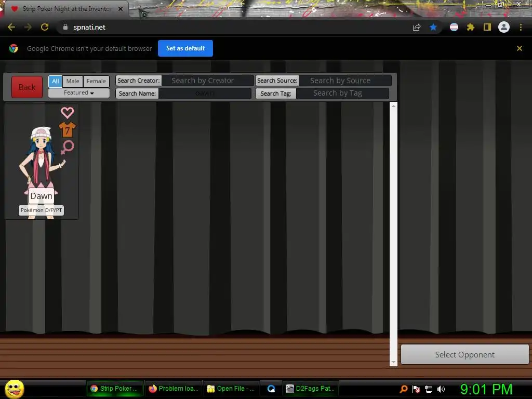Open the Chrome profile avatar

504,27
